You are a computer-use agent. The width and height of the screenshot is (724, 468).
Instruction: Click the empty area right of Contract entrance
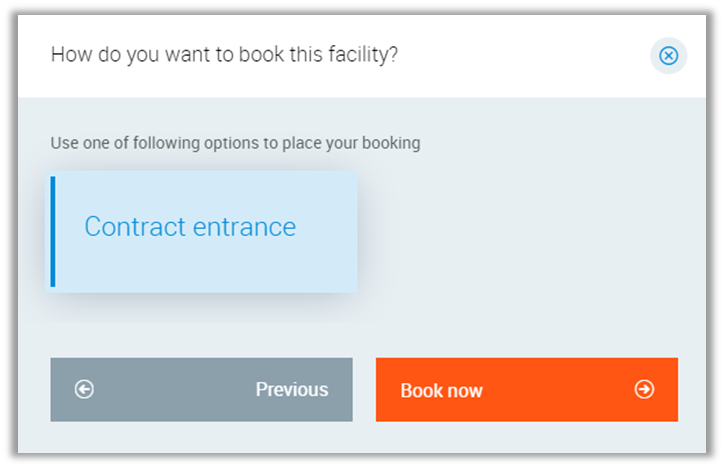520,232
